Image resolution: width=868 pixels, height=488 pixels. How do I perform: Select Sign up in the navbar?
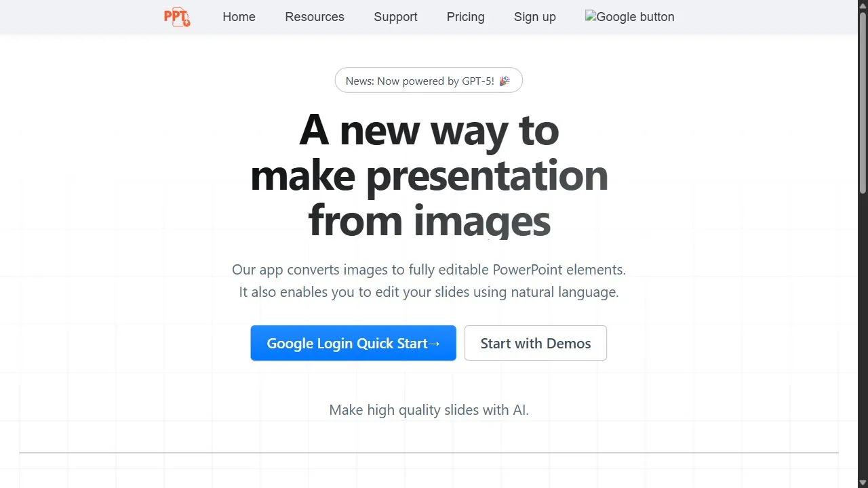click(x=535, y=17)
